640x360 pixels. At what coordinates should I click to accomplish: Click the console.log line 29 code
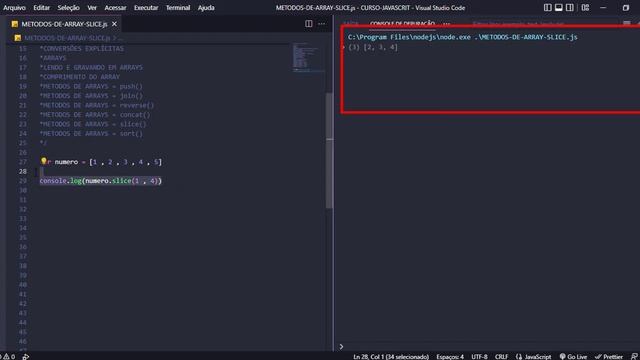[101, 181]
